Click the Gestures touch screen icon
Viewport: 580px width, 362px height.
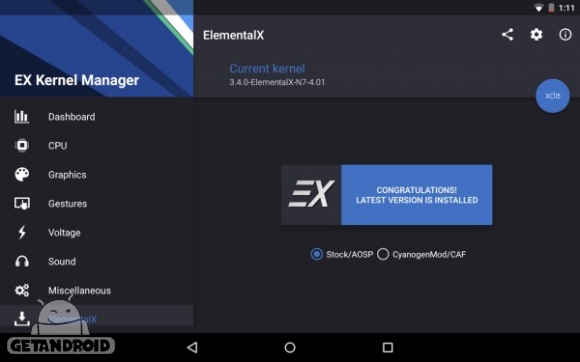[x=22, y=203]
